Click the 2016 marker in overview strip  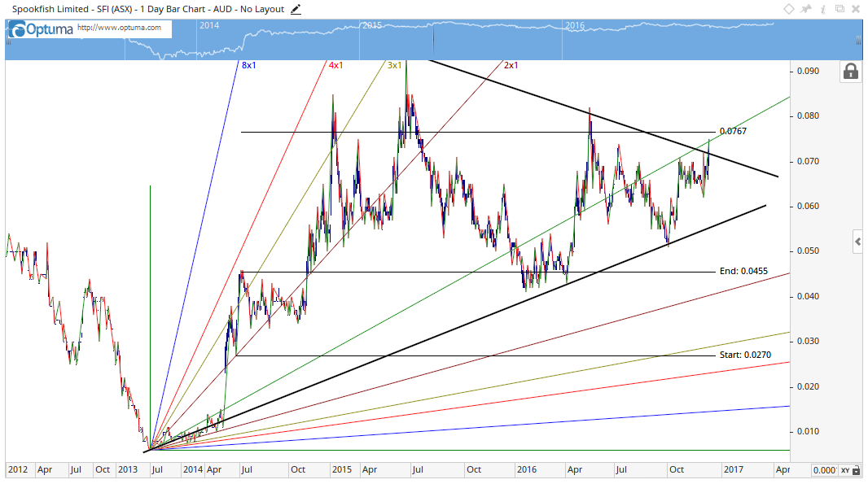575,25
